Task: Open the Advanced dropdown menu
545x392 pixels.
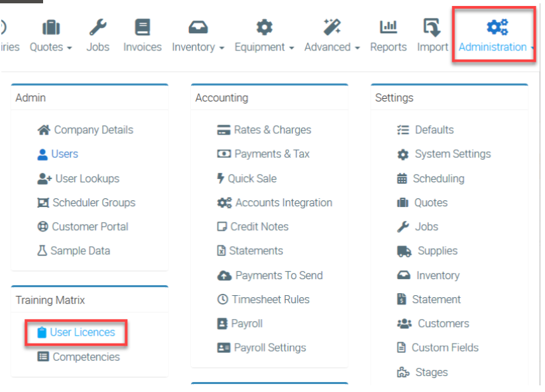Action: pos(332,47)
